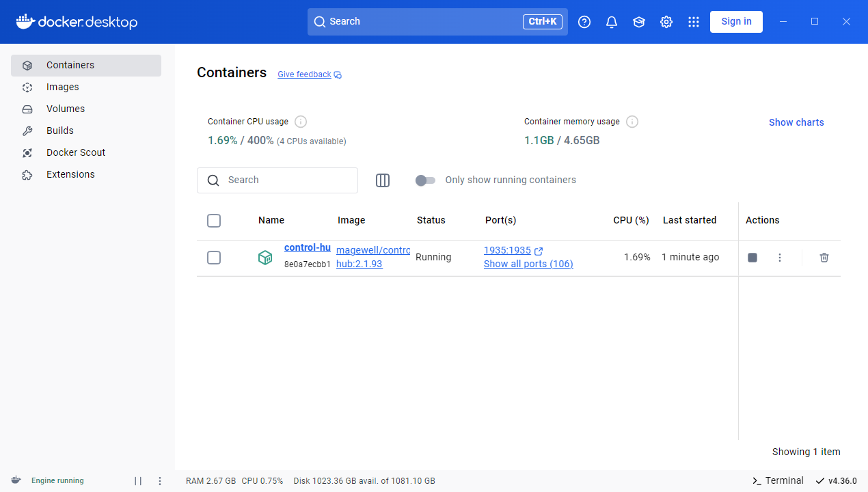
Task: Check the select-all containers checkbox
Action: 214,221
